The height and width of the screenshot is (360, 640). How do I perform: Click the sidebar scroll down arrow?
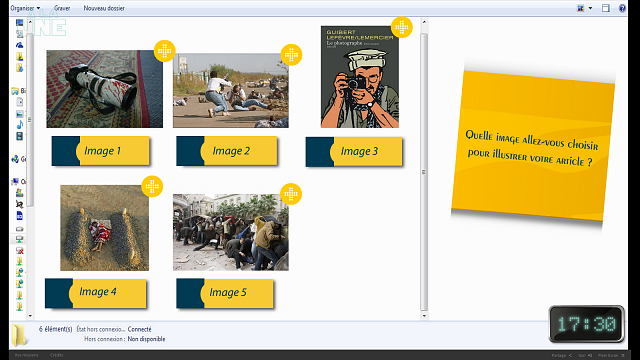point(30,316)
